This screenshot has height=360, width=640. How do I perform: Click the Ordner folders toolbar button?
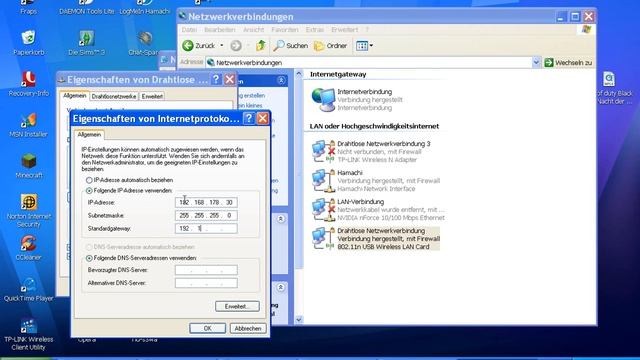click(x=331, y=46)
